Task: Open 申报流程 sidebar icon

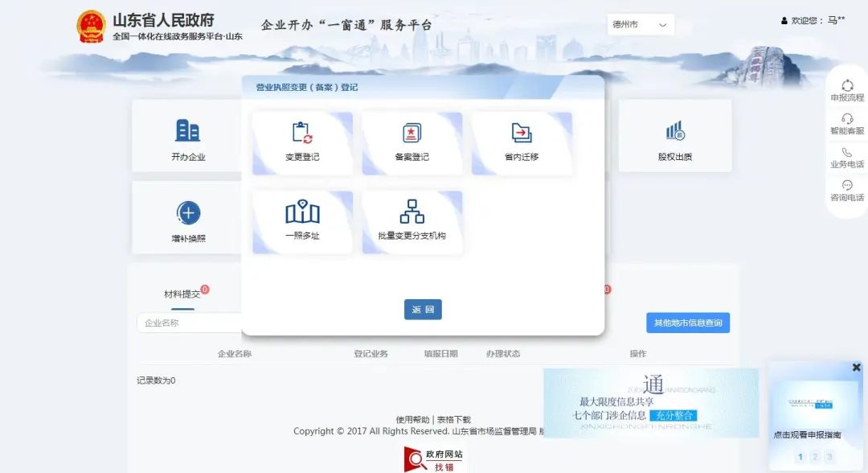Action: pyautogui.click(x=847, y=90)
